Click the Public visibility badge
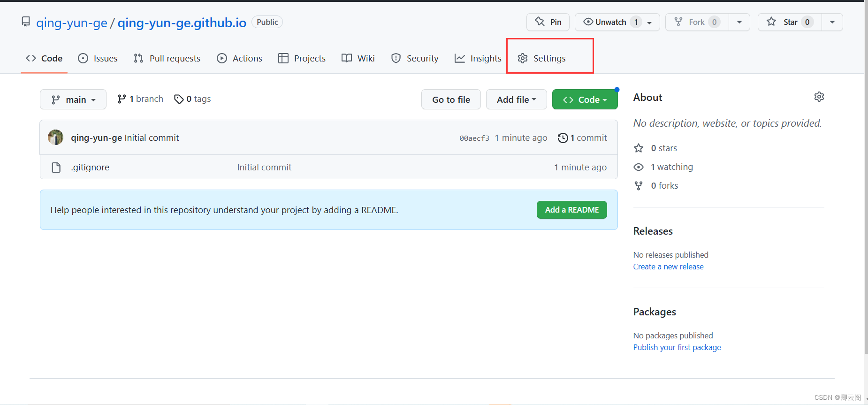The image size is (868, 405). tap(267, 22)
